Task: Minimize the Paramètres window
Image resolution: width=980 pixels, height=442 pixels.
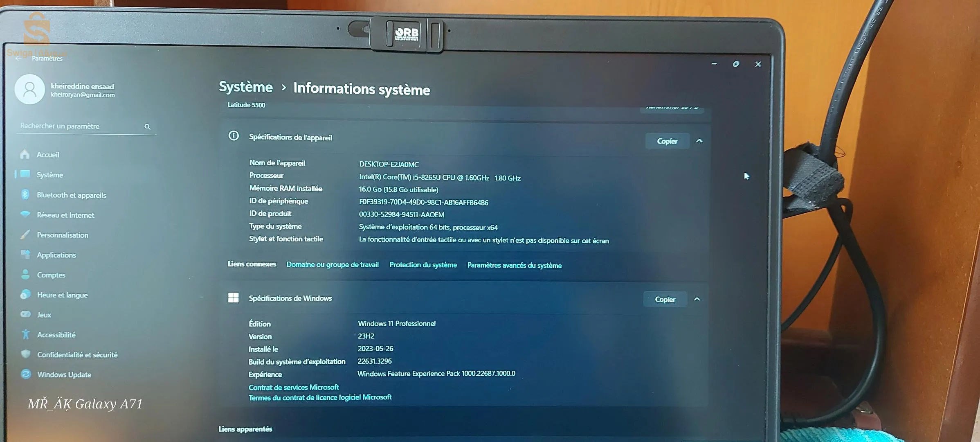Action: tap(714, 64)
